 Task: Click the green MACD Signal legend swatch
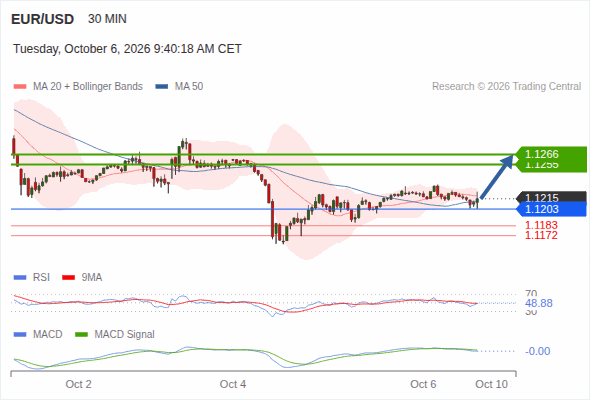(x=81, y=335)
